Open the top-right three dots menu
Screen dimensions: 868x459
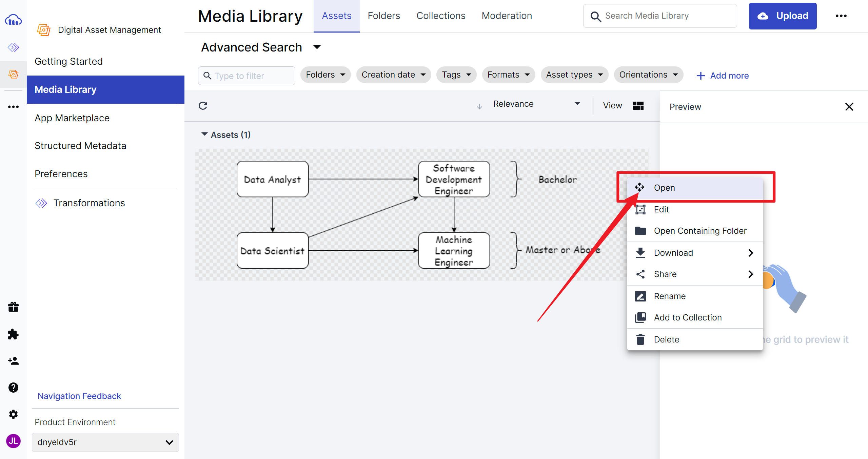[841, 16]
